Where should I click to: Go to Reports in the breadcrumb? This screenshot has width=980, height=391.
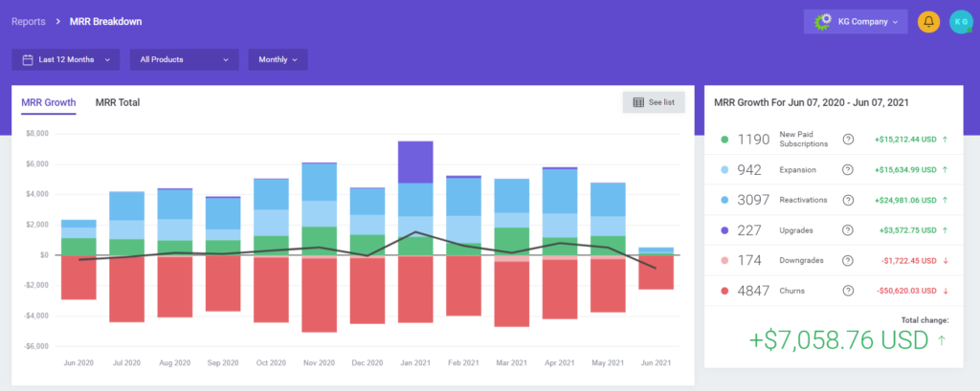pyautogui.click(x=28, y=20)
